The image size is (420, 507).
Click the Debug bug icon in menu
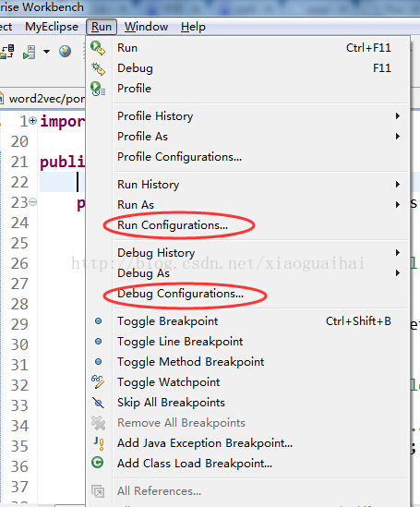98,68
